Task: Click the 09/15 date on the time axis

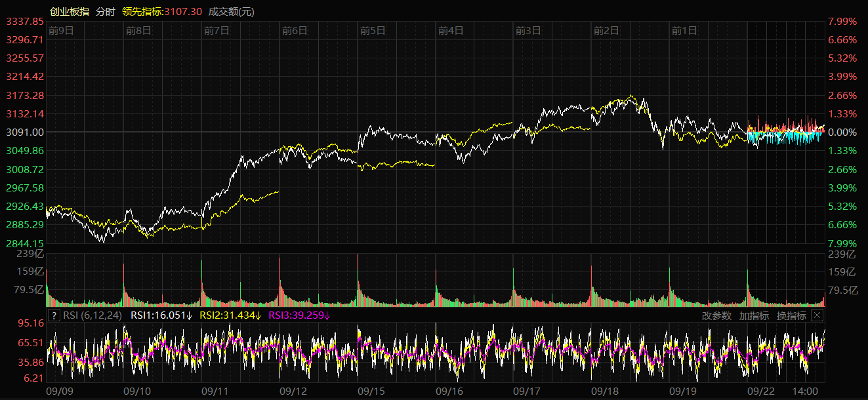Action: [x=371, y=391]
